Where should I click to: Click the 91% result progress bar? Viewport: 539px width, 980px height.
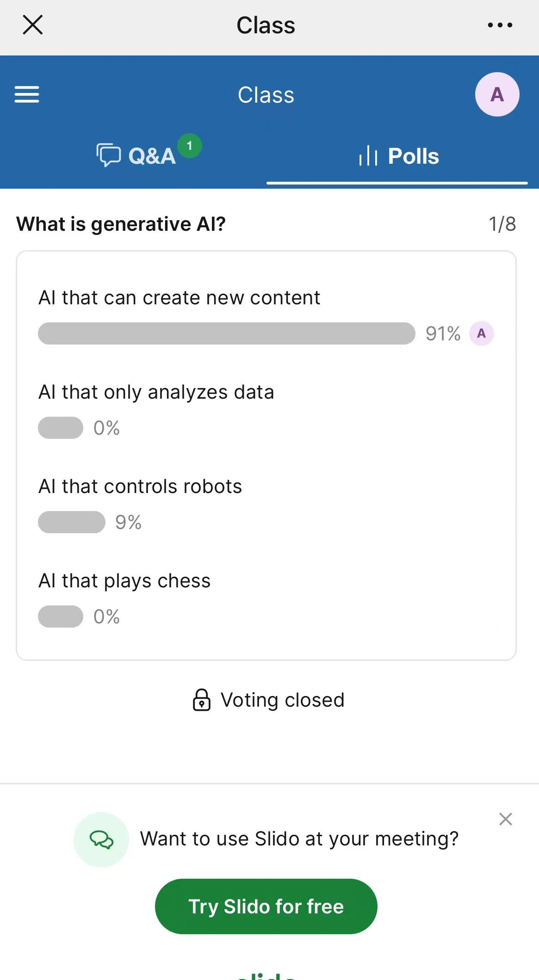pyautogui.click(x=226, y=333)
